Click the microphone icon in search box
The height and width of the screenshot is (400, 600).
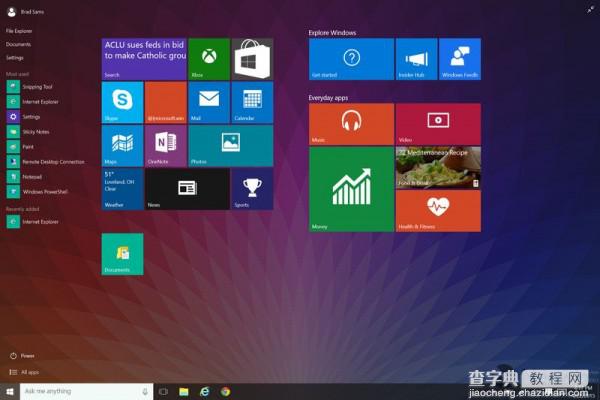coord(145,392)
